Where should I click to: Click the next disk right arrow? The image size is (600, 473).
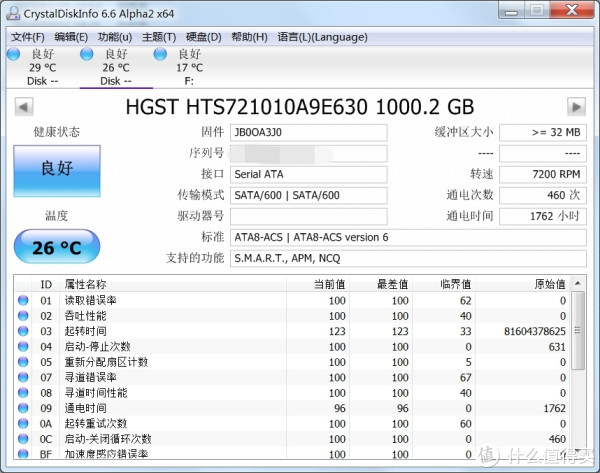(576, 107)
